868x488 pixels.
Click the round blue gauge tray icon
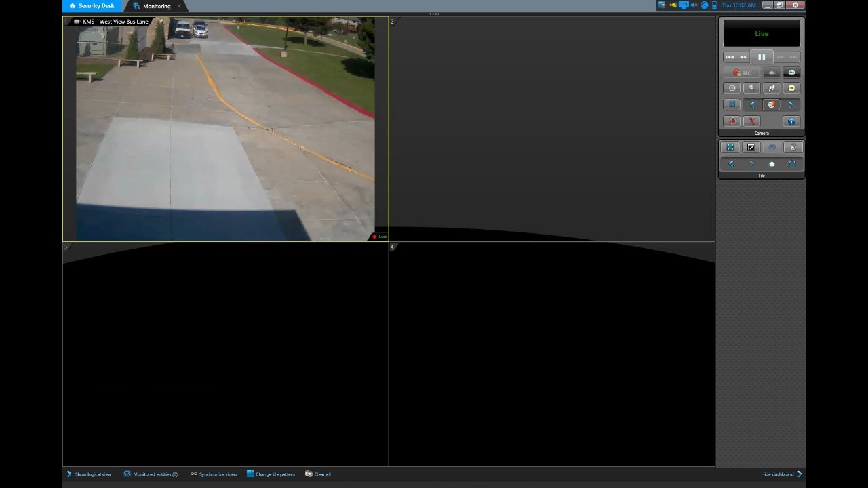pyautogui.click(x=705, y=5)
